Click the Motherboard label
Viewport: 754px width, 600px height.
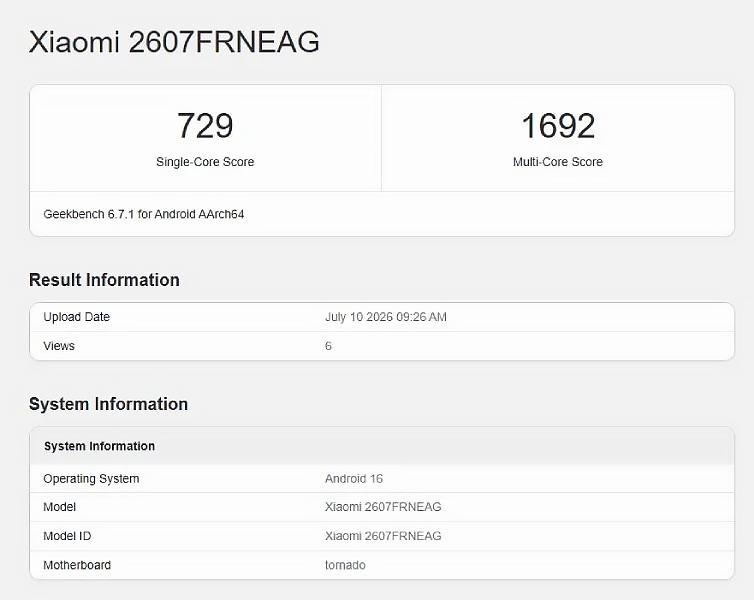coord(77,565)
